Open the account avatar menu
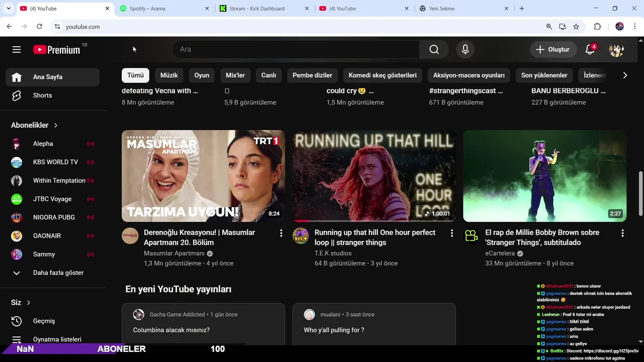This screenshot has width=644, height=362. pyautogui.click(x=616, y=49)
